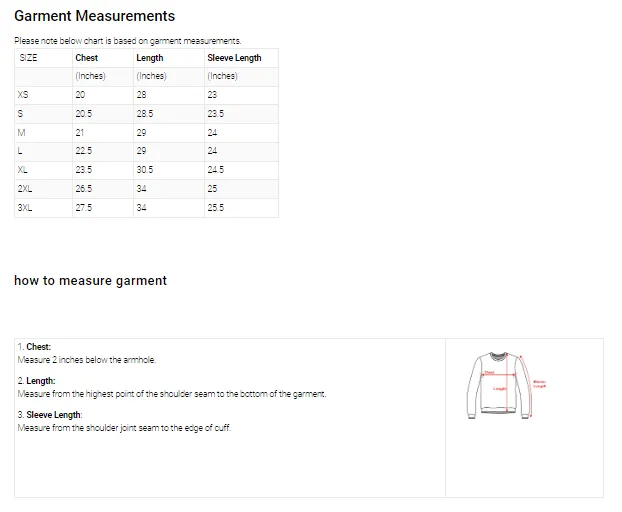Select the XS size row label
The image size is (622, 512).
click(x=24, y=95)
